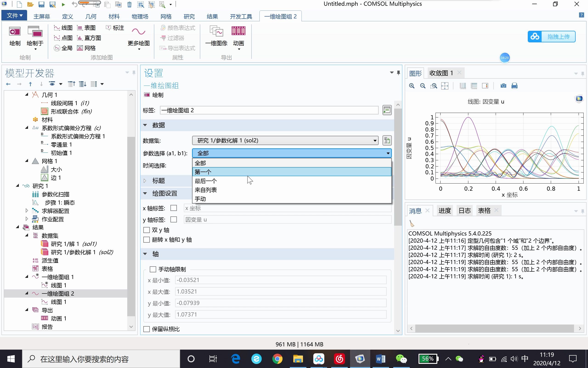Click go to source icon beside dataset
588x368 pixels.
(x=387, y=141)
